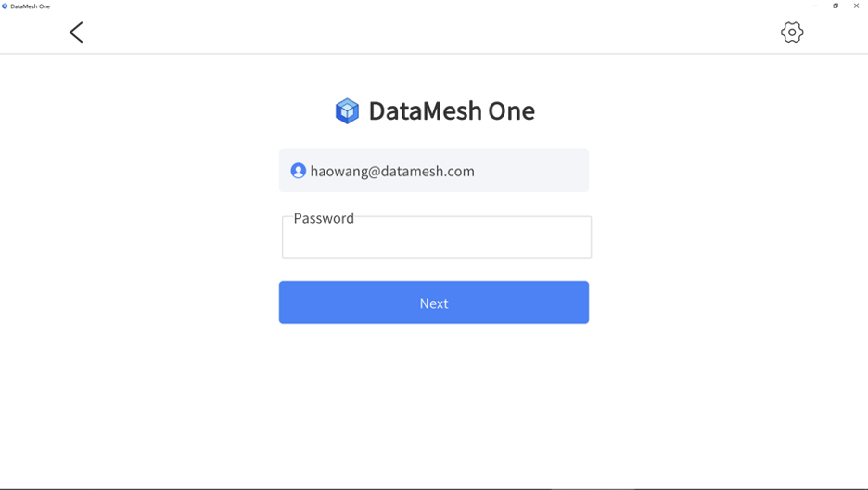Submit login with the Next button
This screenshot has width=868, height=490.
point(434,303)
